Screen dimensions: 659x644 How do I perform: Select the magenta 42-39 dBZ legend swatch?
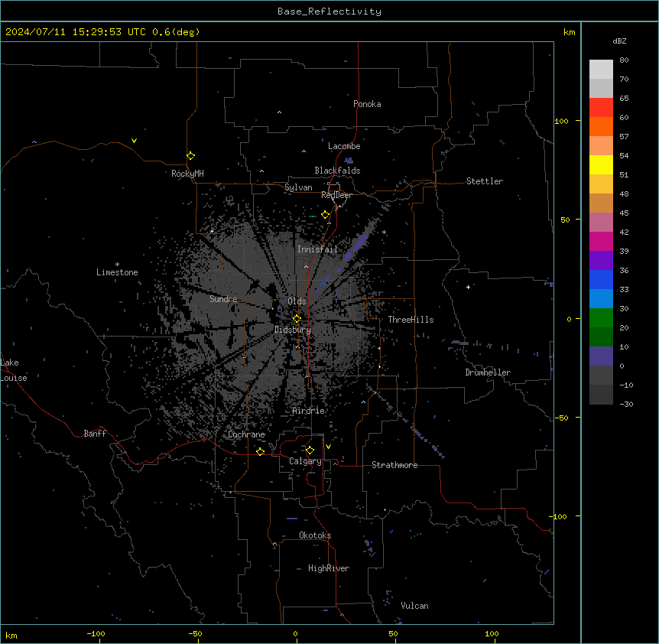(x=601, y=241)
